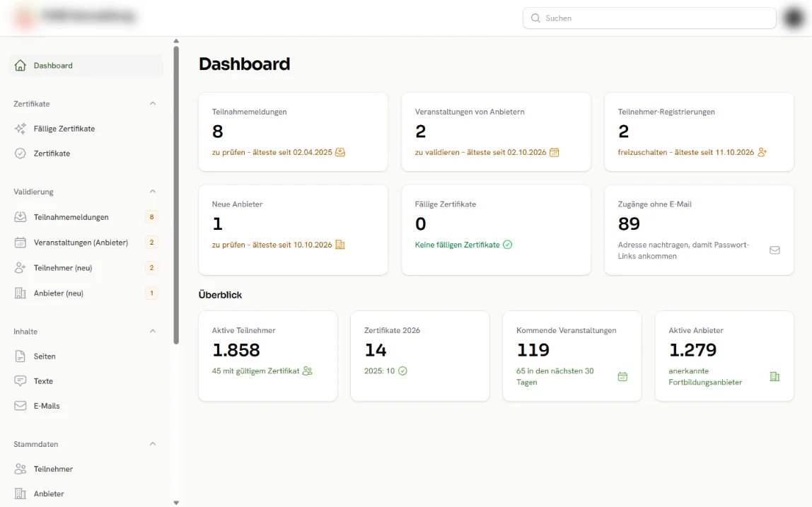This screenshot has height=507, width=812.
Task: Click the Texte speech bubble icon
Action: click(x=21, y=381)
